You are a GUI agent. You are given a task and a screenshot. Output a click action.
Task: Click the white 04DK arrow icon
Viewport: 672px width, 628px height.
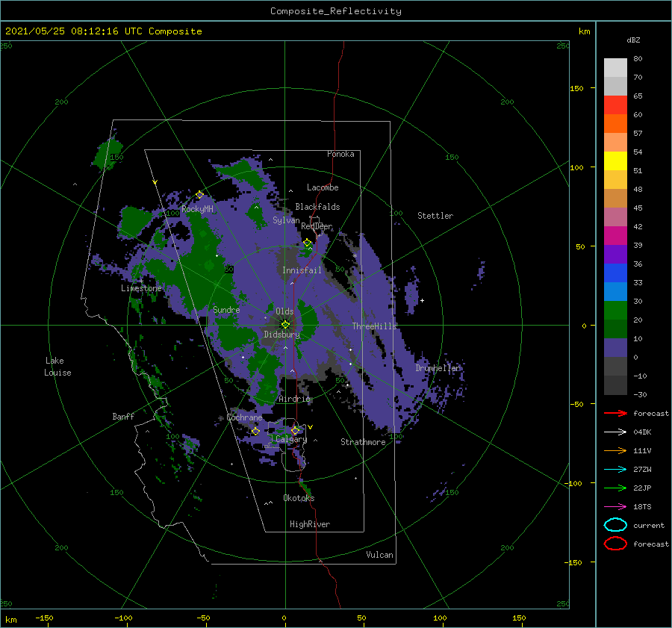tap(615, 432)
